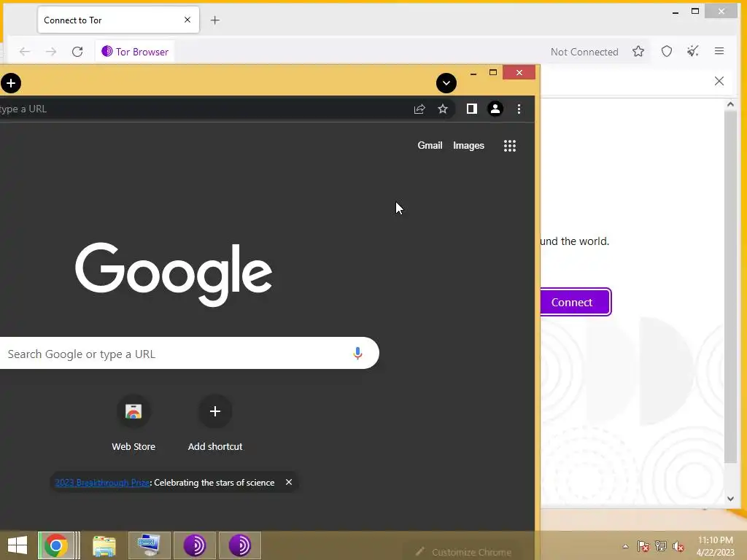Select the Connect to Tor tab
Image resolution: width=747 pixels, height=560 pixels.
118,20
